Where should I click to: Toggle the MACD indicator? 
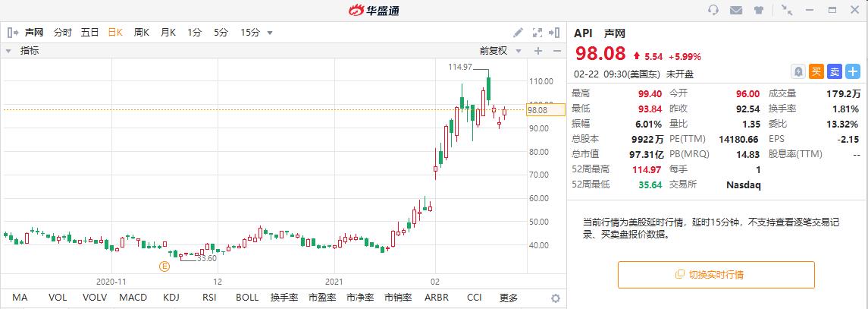(133, 298)
